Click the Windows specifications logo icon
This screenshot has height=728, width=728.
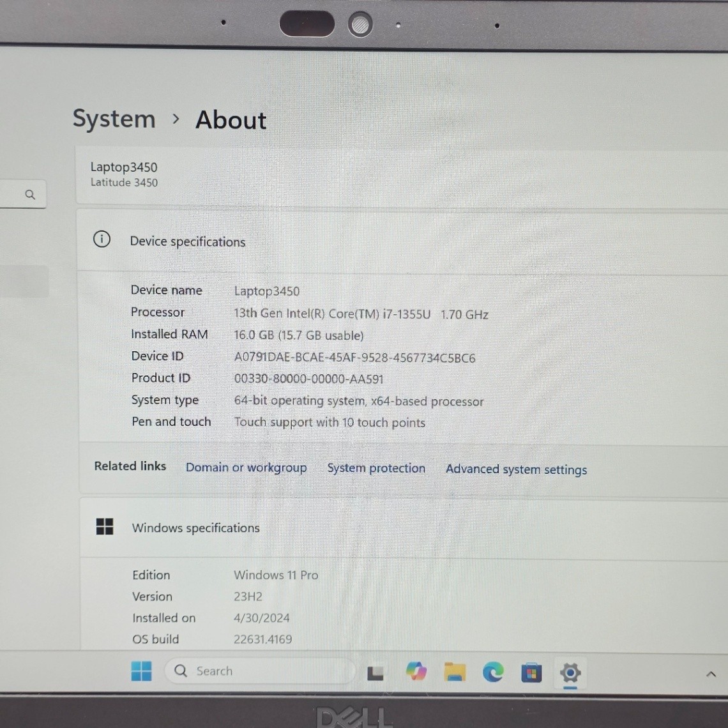tap(105, 526)
